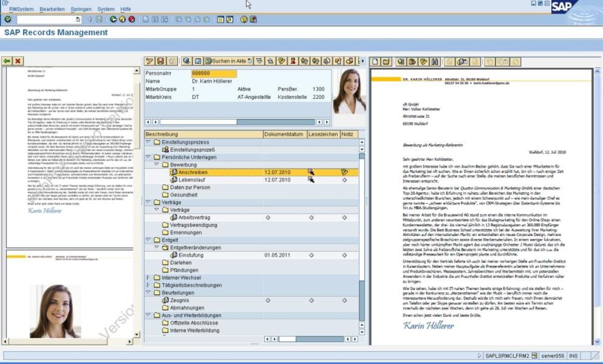Toggle the Notiz marker on the Anschreiben row
The height and width of the screenshot is (364, 603).
coord(344,172)
